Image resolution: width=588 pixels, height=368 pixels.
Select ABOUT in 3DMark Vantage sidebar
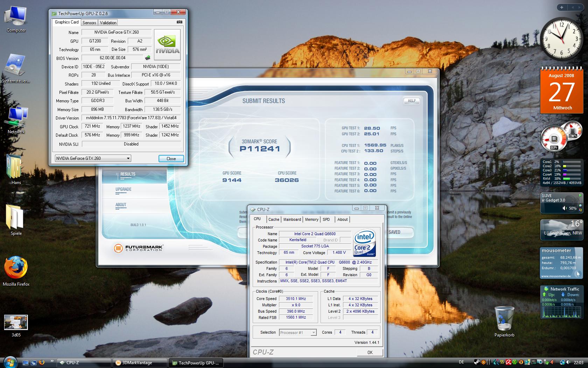134,206
